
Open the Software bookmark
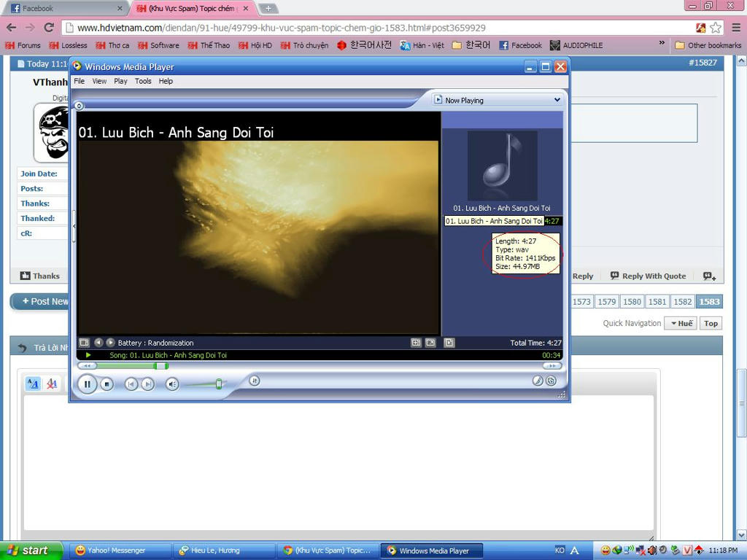tap(158, 45)
